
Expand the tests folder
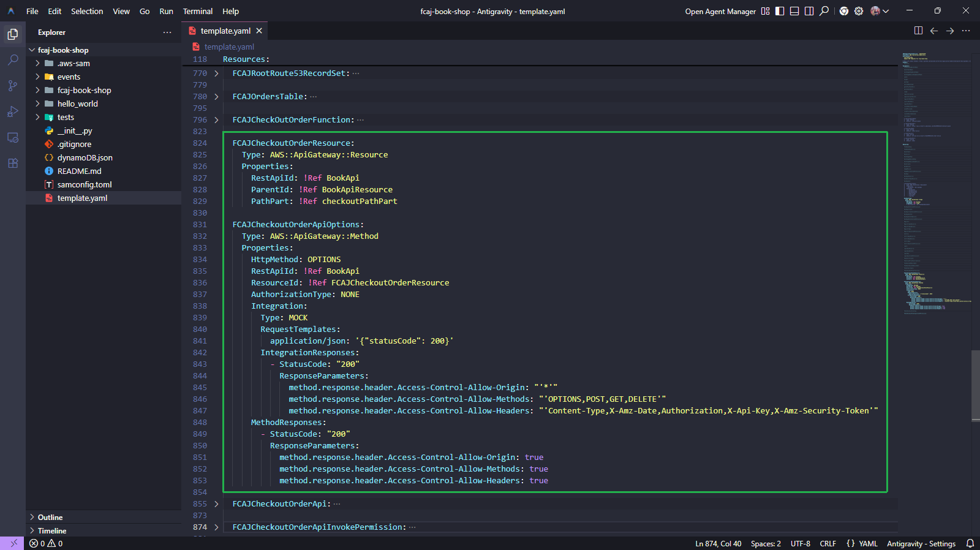click(x=37, y=118)
